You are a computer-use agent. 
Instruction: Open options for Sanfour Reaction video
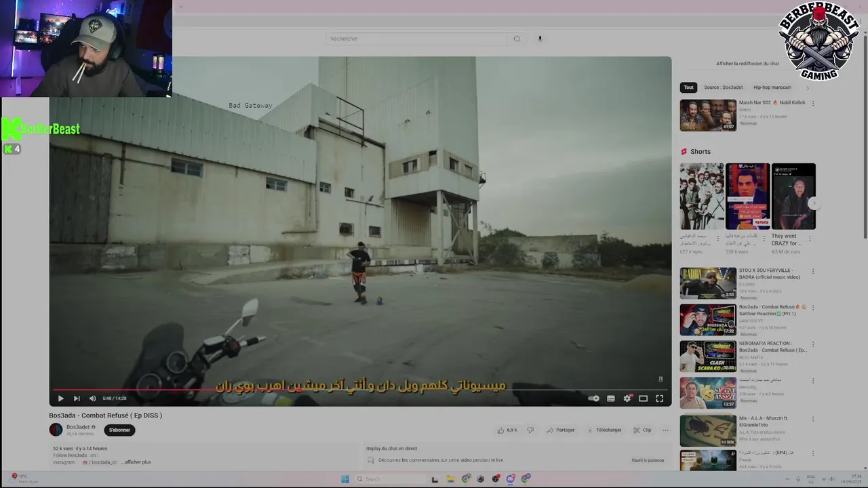812,308
